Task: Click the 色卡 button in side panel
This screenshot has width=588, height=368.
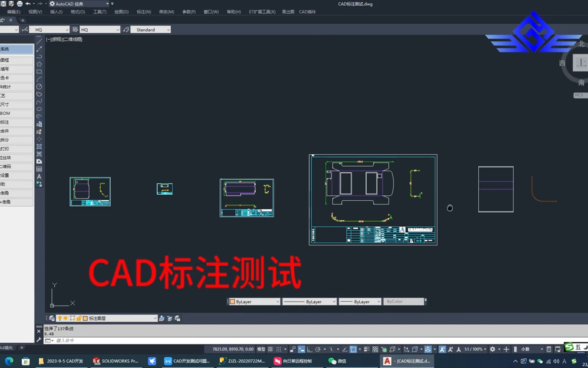Action: point(17,78)
